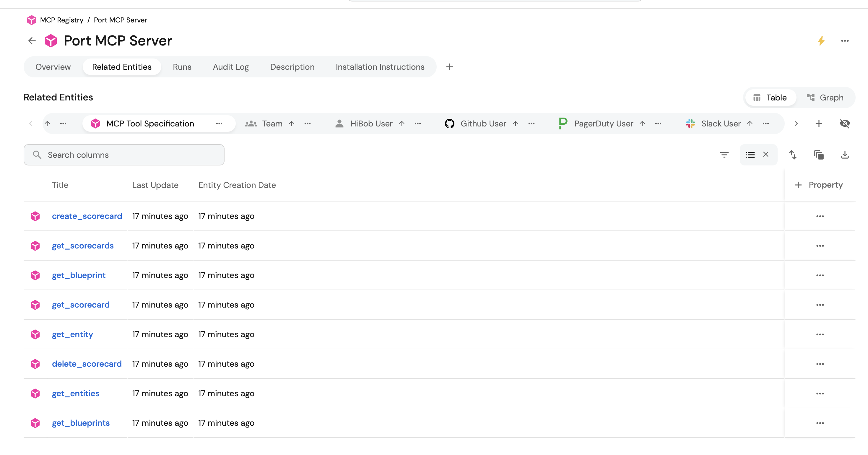This screenshot has width=868, height=455.
Task: Click the Search columns input field
Action: pos(124,155)
